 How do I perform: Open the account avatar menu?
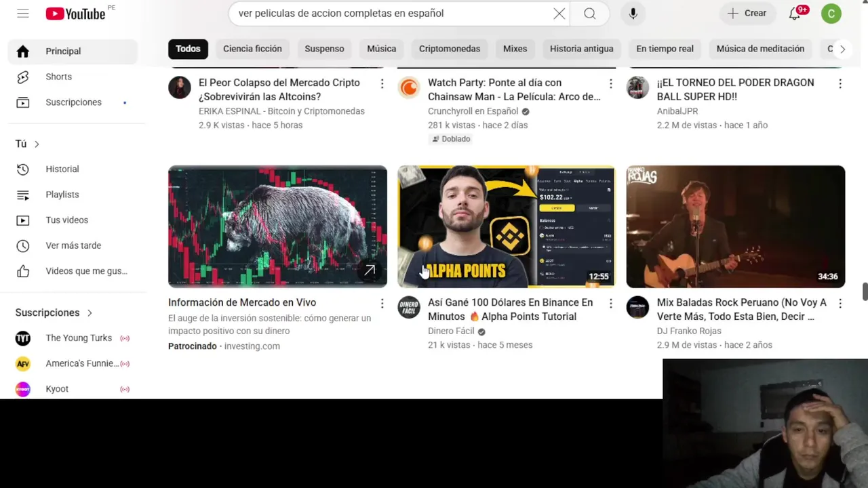831,14
